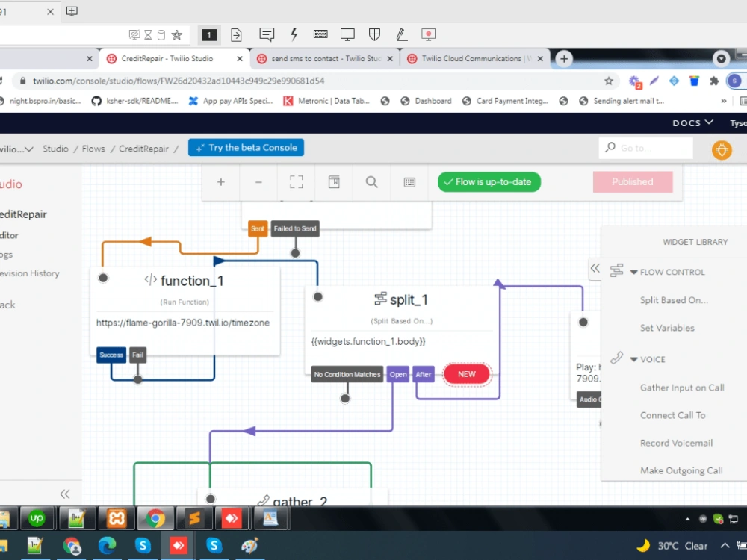Open a new browser tab with plus
747x560 pixels.
pos(564,58)
